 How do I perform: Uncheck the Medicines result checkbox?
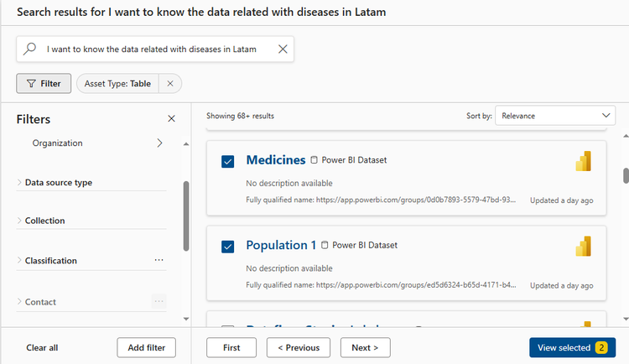[x=228, y=161]
